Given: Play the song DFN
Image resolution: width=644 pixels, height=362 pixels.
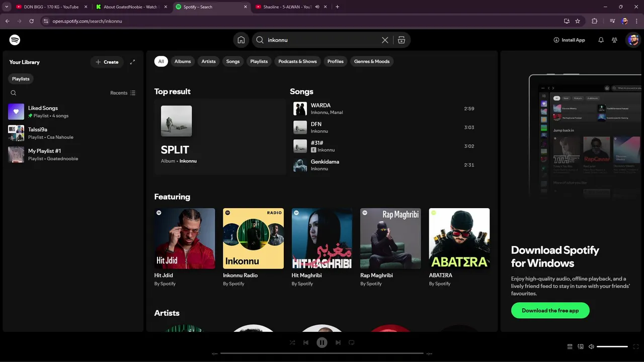Looking at the screenshot, I should 300,127.
